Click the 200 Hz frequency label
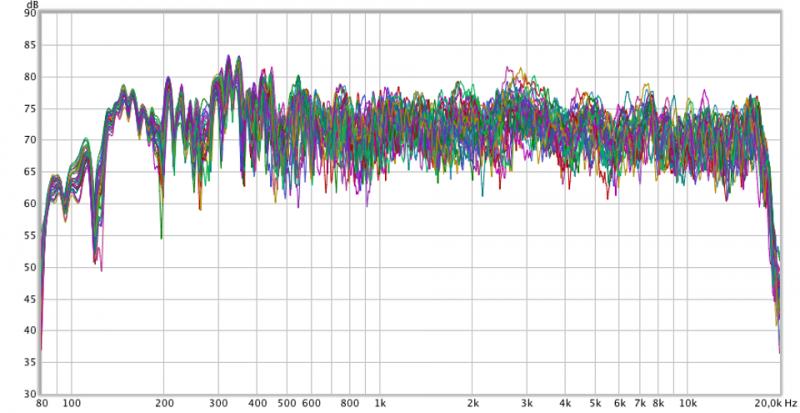Viewport: 800px width, 413px height. pyautogui.click(x=164, y=403)
